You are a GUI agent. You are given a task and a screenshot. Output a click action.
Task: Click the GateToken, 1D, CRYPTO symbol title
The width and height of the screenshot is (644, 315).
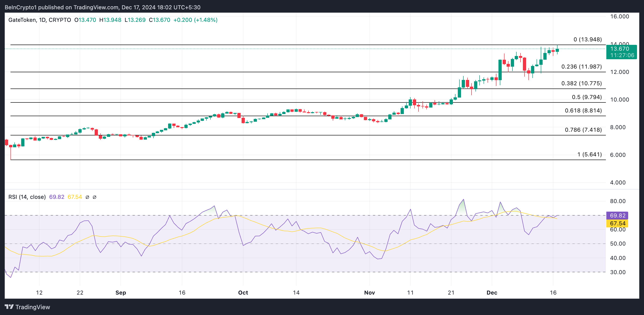pos(40,20)
